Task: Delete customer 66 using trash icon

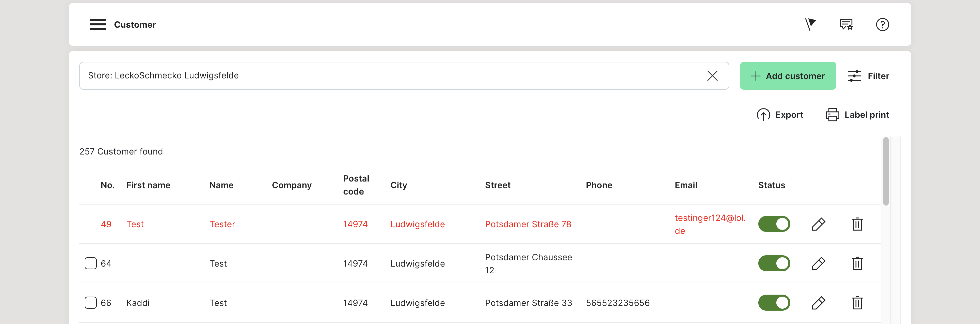Action: (857, 303)
